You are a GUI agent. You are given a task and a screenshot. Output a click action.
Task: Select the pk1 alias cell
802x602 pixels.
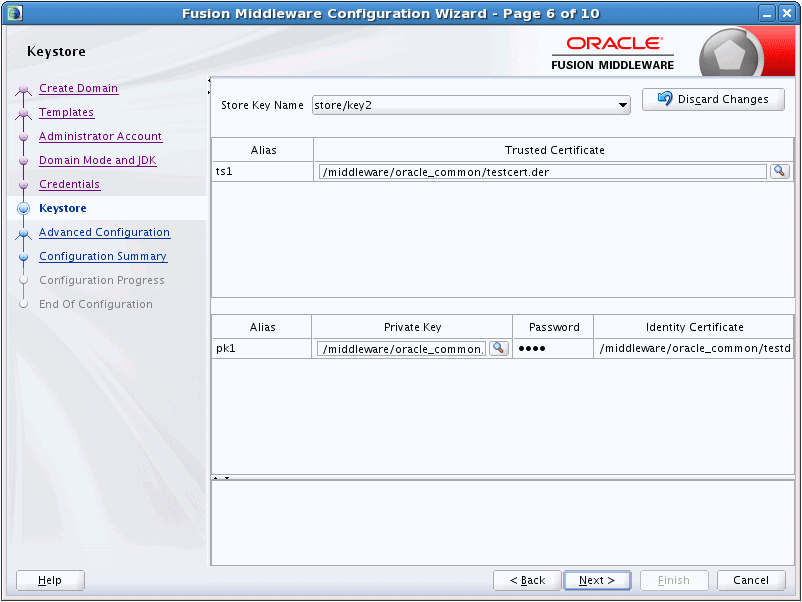click(x=262, y=348)
